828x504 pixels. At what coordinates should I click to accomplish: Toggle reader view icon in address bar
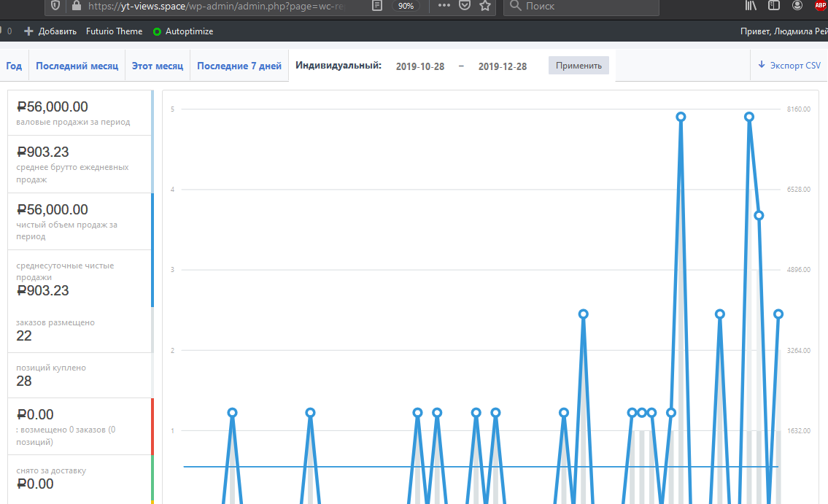[x=377, y=6]
